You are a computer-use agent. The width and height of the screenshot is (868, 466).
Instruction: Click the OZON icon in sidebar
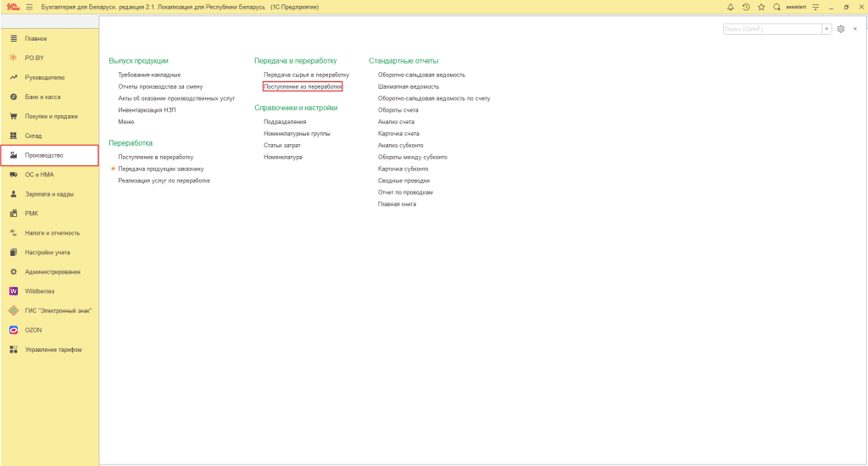coord(14,330)
